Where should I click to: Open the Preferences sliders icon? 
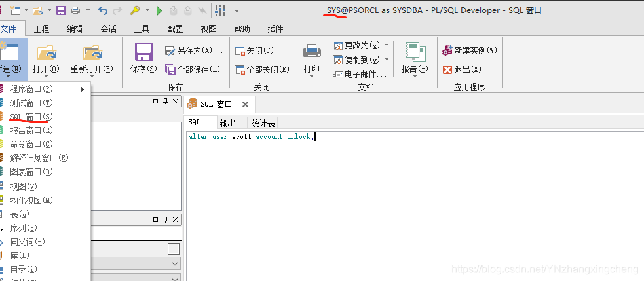(220, 10)
